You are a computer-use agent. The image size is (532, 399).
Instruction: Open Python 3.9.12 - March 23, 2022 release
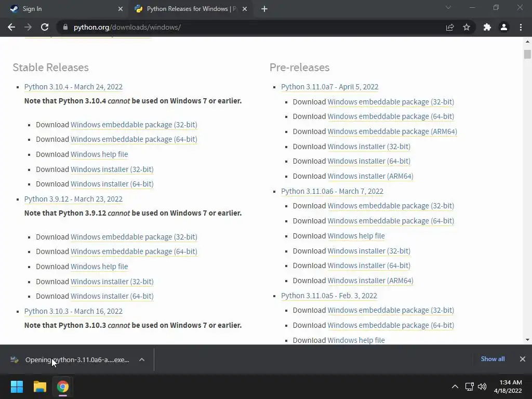pyautogui.click(x=73, y=199)
